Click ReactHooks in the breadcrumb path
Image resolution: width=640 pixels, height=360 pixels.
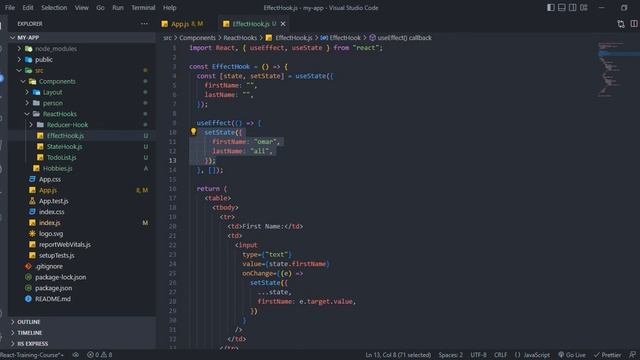[x=240, y=38]
